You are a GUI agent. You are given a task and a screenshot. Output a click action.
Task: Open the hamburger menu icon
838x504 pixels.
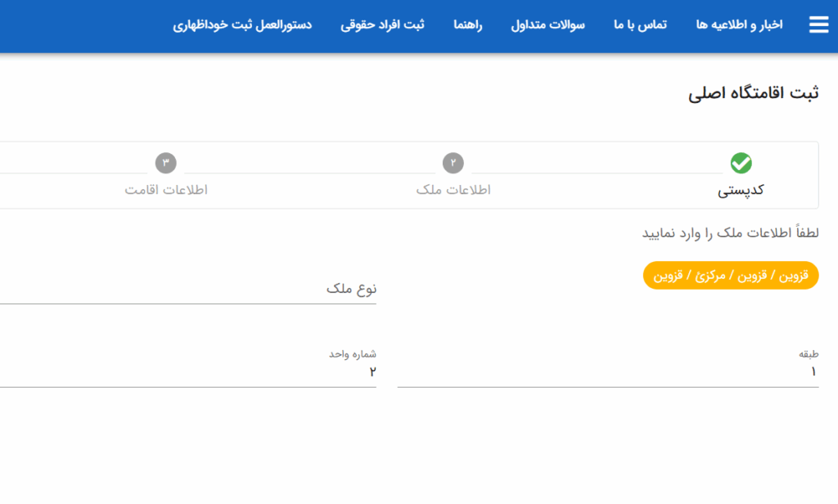(818, 25)
